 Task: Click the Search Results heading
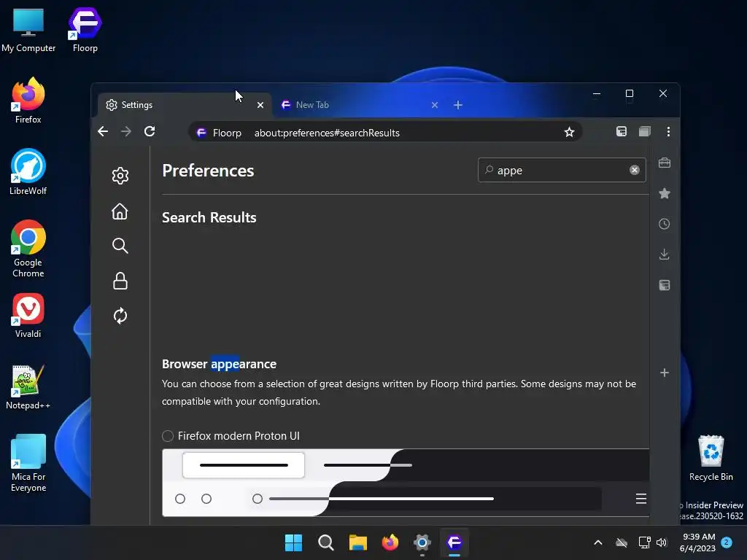(209, 217)
